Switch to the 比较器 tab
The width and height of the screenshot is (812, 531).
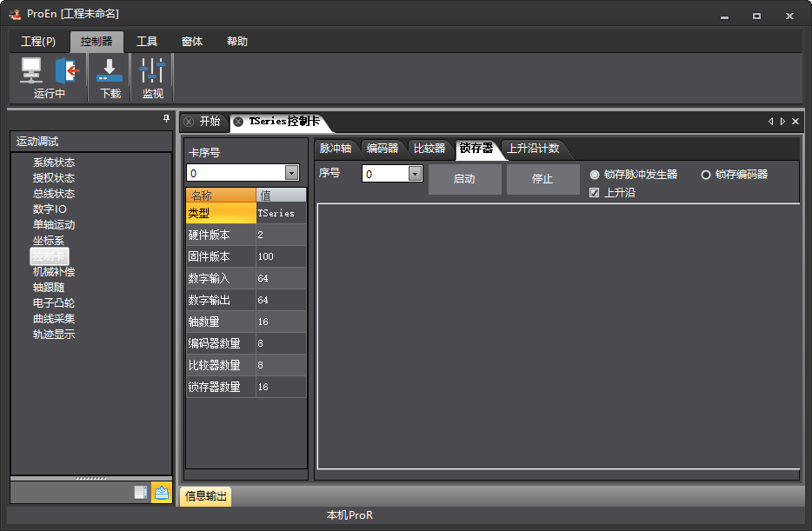click(x=429, y=149)
